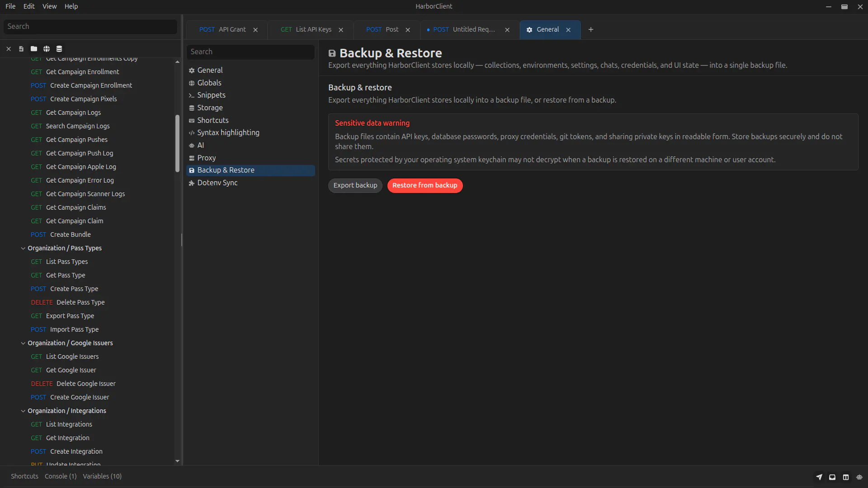868x488 pixels.
Task: Select the Proxy settings section
Action: coord(250,158)
